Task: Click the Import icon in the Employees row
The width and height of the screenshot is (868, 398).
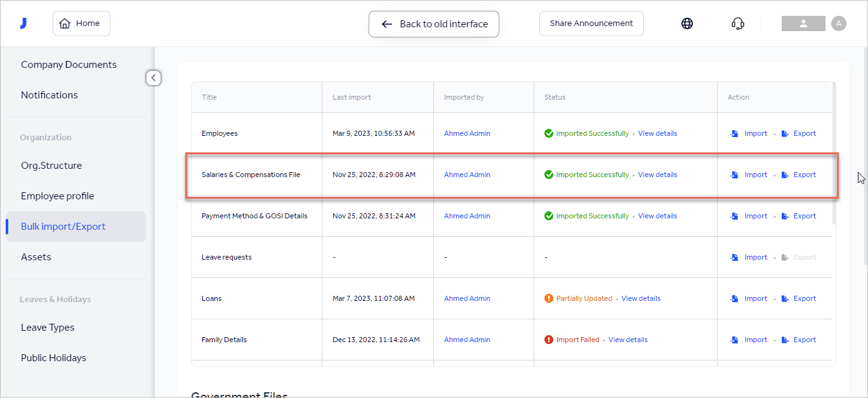Action: point(734,133)
